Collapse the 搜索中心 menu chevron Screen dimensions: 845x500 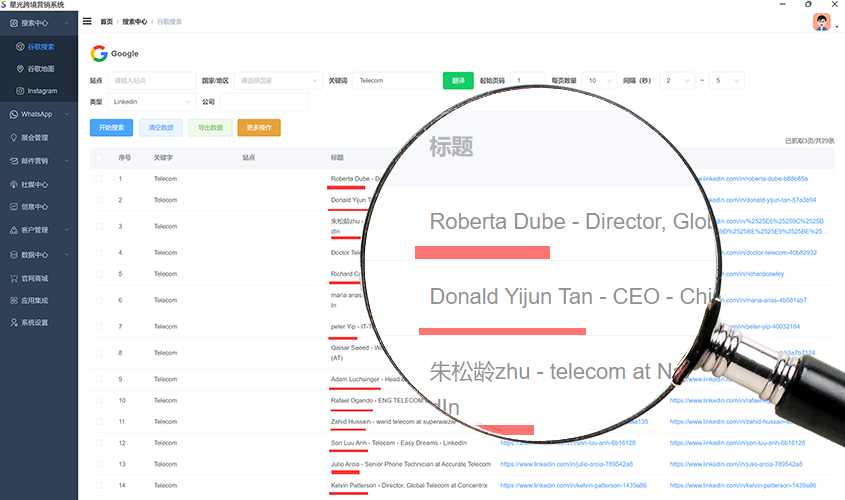66,23
